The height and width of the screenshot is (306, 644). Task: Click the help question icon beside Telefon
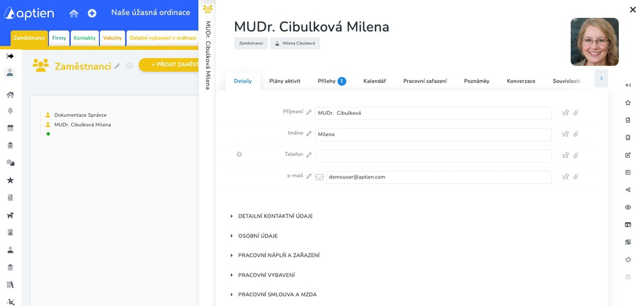239,154
